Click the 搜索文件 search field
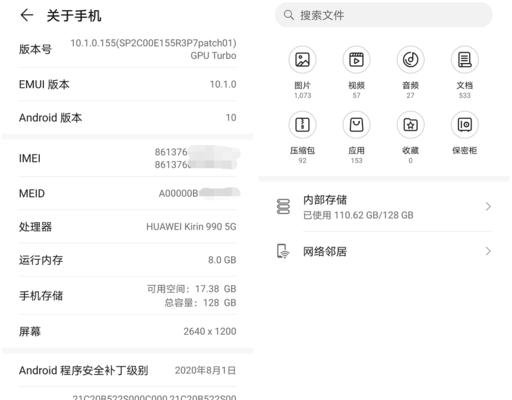Viewport: 512px width, 400px height. click(383, 15)
